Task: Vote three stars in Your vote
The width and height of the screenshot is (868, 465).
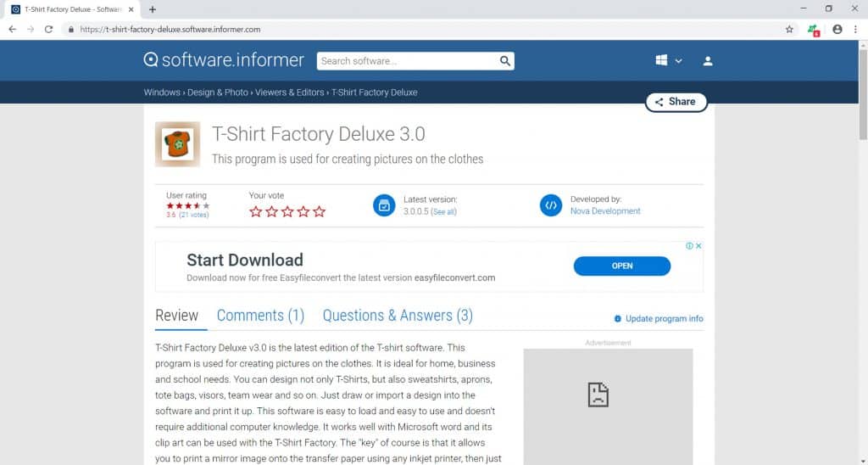Action: 287,211
